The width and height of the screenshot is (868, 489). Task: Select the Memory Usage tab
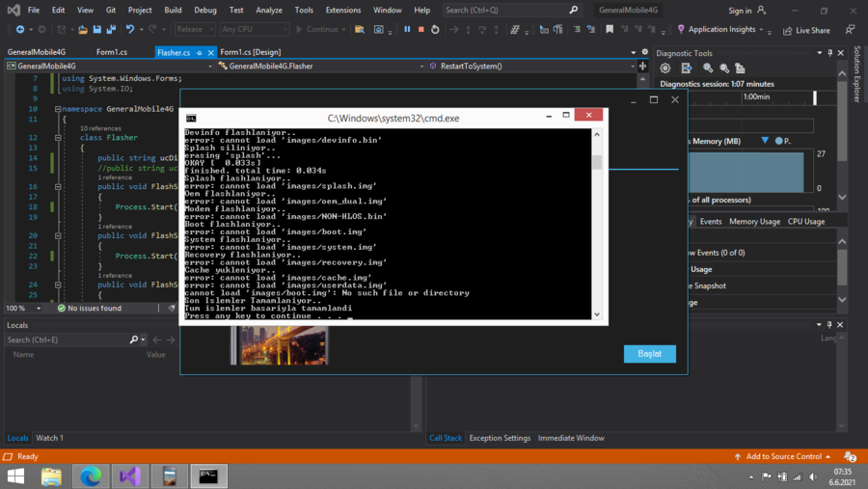pos(754,222)
